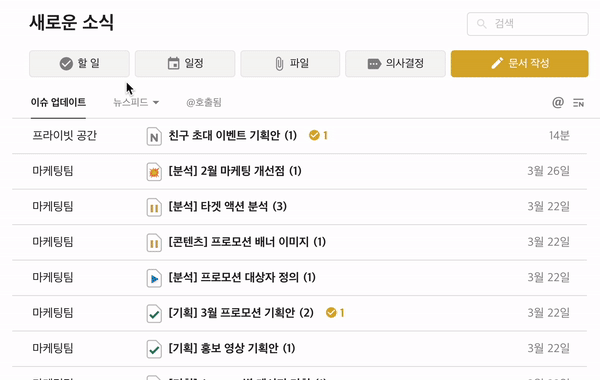600x380 pixels.
Task: Click the todo badge next to 친구 초대 이벤트
Action: 318,135
